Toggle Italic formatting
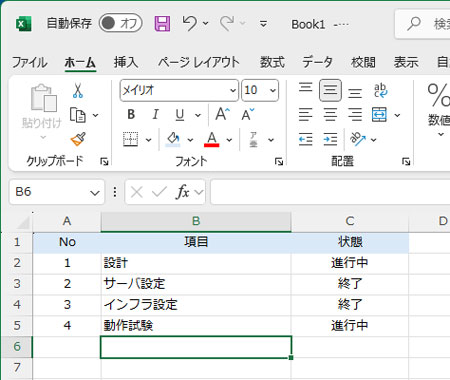This screenshot has height=380, width=450. (155, 115)
